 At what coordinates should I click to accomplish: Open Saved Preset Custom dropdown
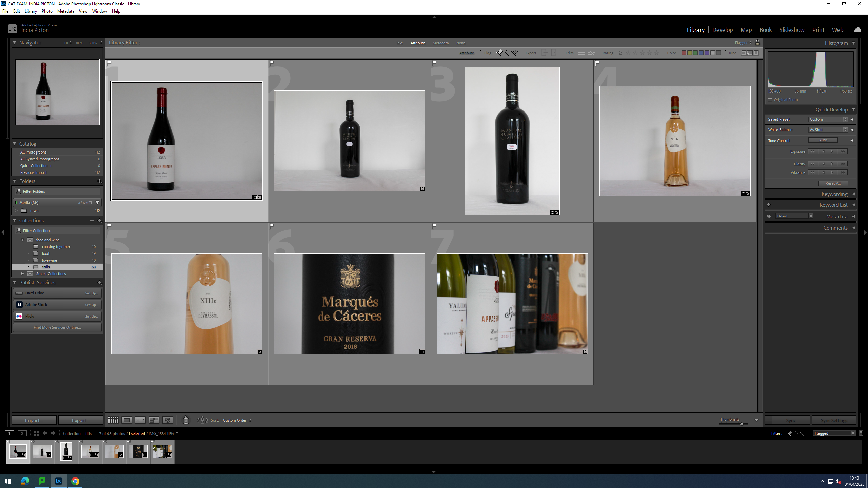(828, 119)
